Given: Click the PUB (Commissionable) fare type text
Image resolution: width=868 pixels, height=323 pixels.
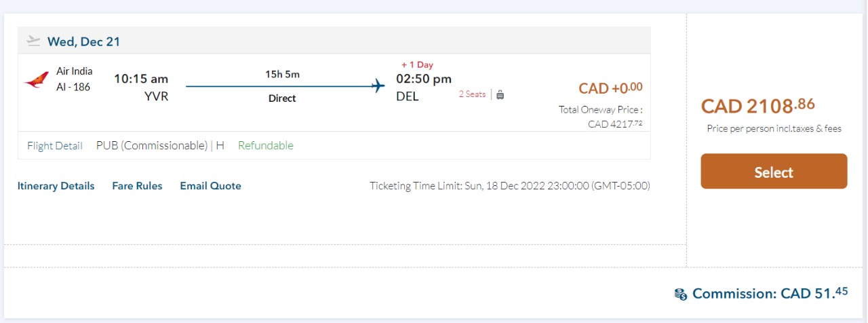Looking at the screenshot, I should tap(152, 145).
